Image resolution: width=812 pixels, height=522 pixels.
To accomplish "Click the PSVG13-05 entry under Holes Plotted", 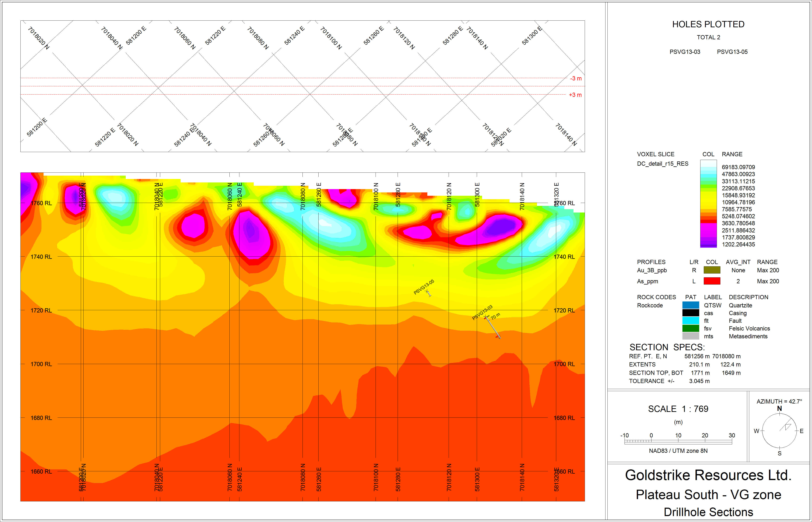I will coord(732,52).
